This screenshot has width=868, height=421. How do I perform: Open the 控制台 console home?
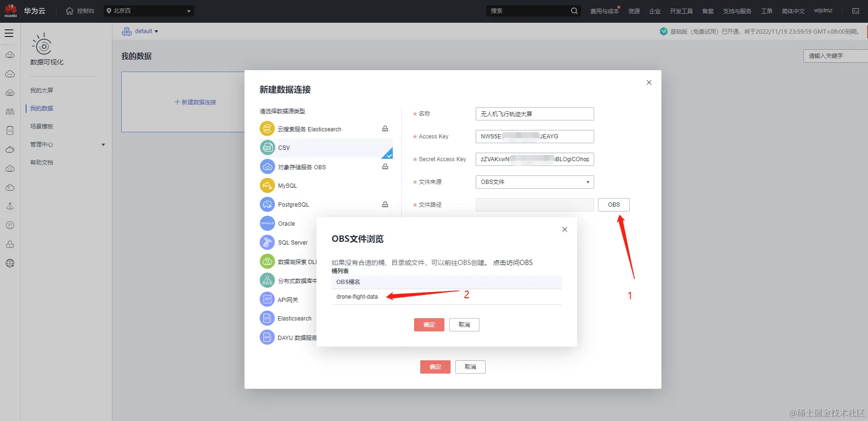pyautogui.click(x=80, y=11)
